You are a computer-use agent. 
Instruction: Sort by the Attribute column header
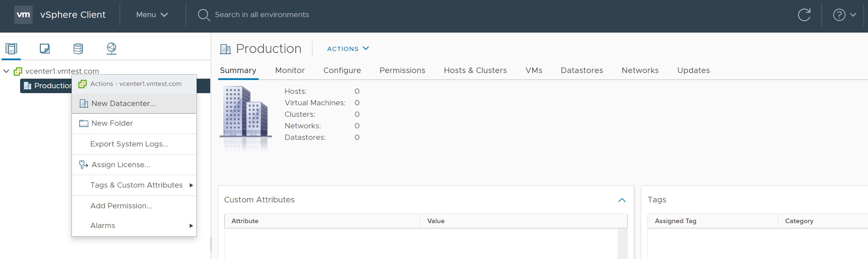pyautogui.click(x=323, y=221)
